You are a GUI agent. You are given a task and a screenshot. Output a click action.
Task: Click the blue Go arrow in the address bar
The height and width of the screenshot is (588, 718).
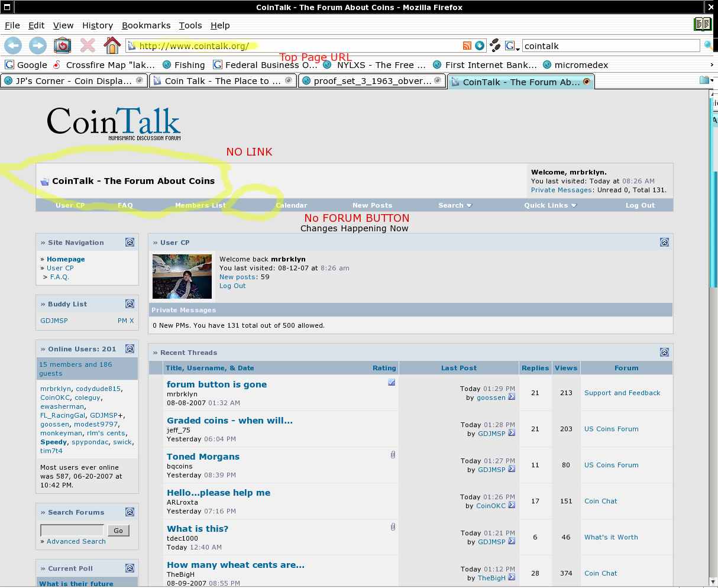(480, 46)
